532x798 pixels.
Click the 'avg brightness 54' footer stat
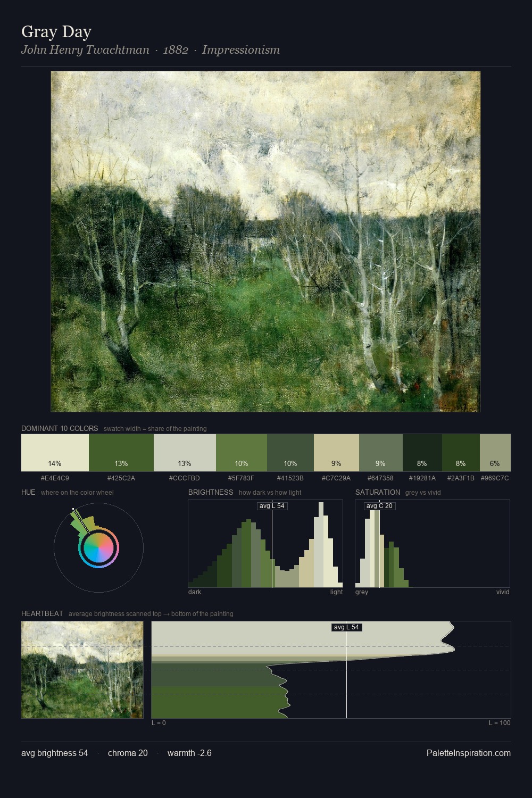pos(55,753)
